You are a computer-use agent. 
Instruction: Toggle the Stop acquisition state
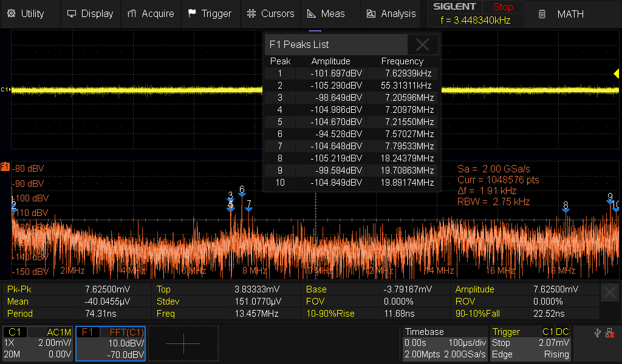pos(502,7)
